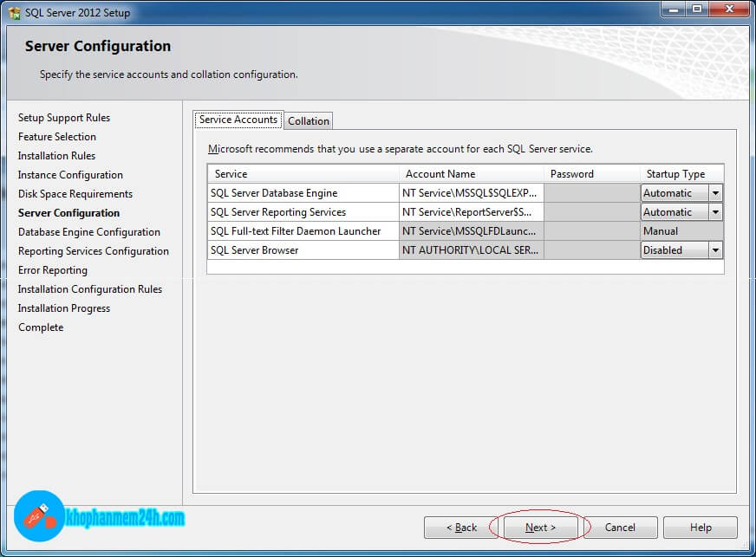Select Feature Selection step in sidebar
756x557 pixels.
tap(57, 137)
